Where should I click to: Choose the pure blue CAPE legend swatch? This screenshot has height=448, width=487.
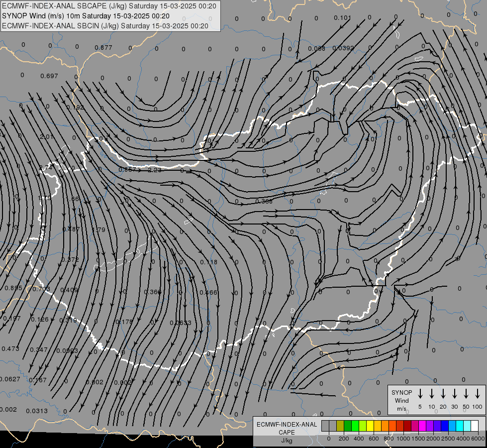(x=444, y=426)
